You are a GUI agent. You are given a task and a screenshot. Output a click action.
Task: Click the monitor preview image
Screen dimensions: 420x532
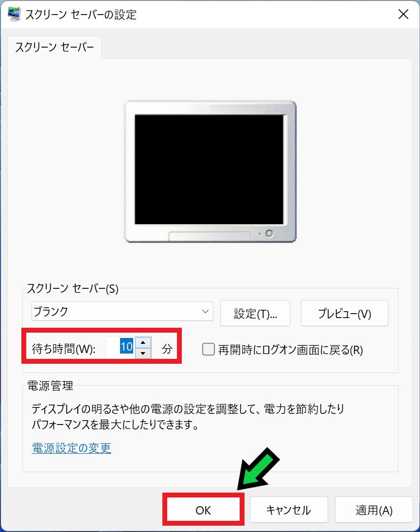pyautogui.click(x=210, y=171)
